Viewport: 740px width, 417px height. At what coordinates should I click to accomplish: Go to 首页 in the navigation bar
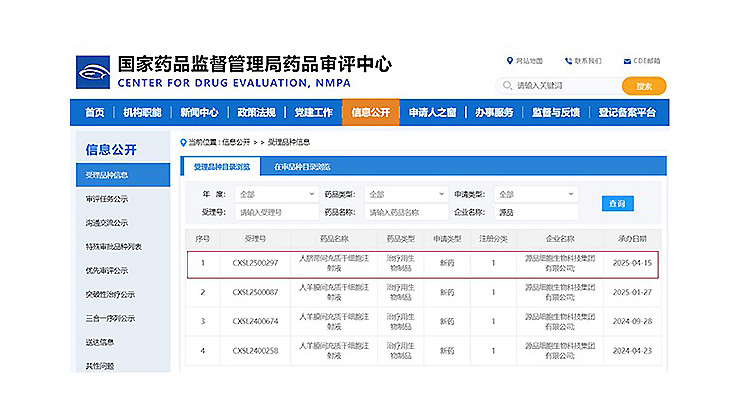click(x=94, y=112)
